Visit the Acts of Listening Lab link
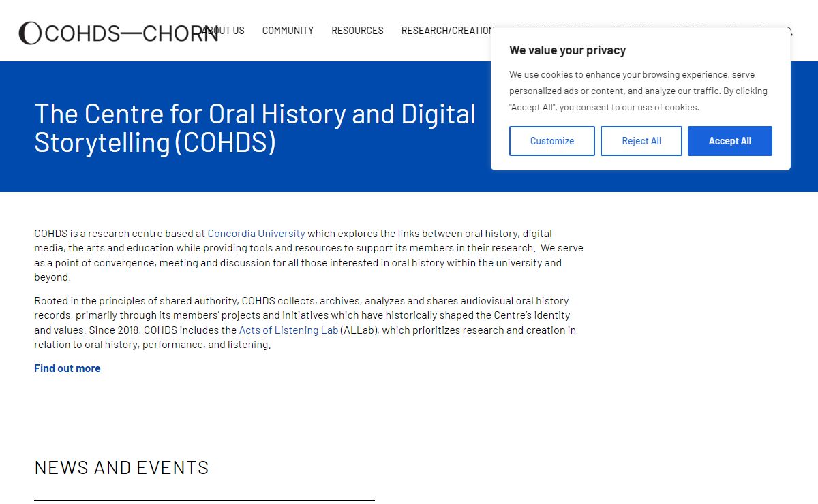Image resolution: width=818 pixels, height=504 pixels. click(x=288, y=330)
